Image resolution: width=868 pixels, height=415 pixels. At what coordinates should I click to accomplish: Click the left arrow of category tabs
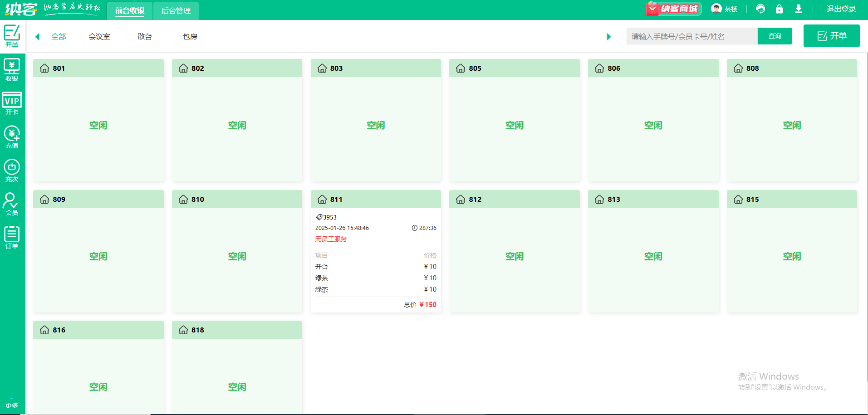(38, 37)
